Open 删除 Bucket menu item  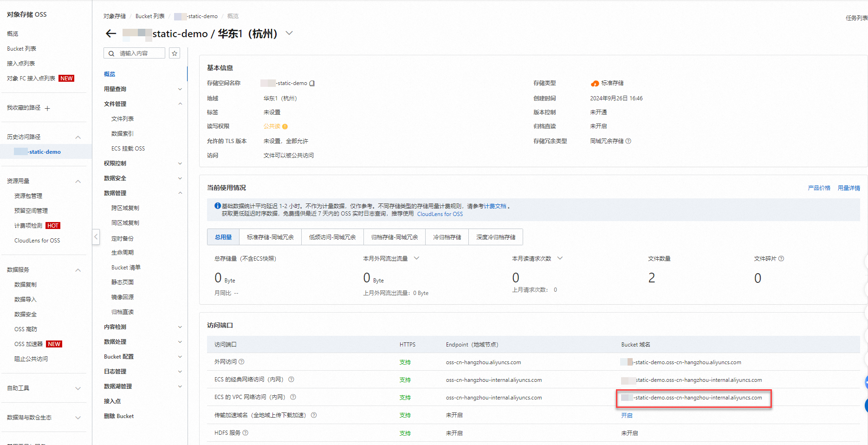(119, 416)
